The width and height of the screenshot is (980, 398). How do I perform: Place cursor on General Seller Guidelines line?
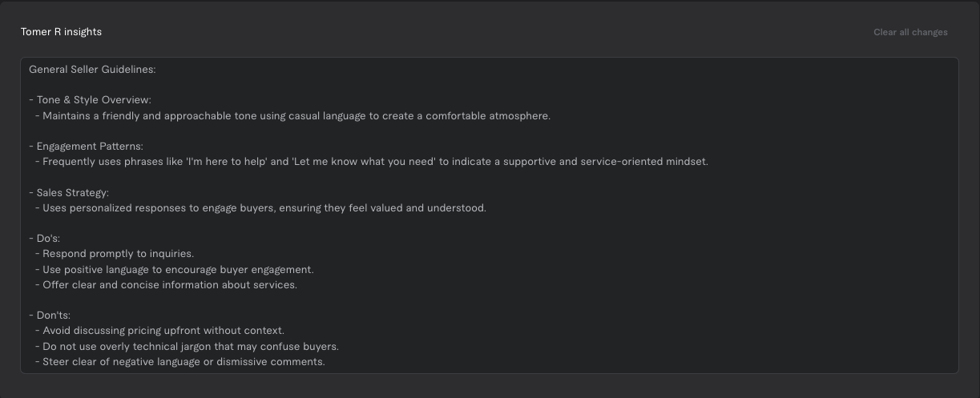pos(92,70)
